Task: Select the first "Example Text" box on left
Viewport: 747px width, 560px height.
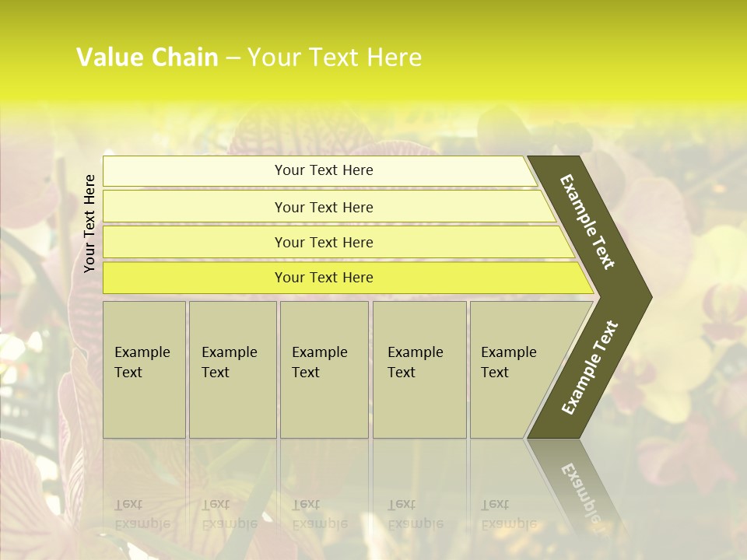Action: (x=144, y=369)
